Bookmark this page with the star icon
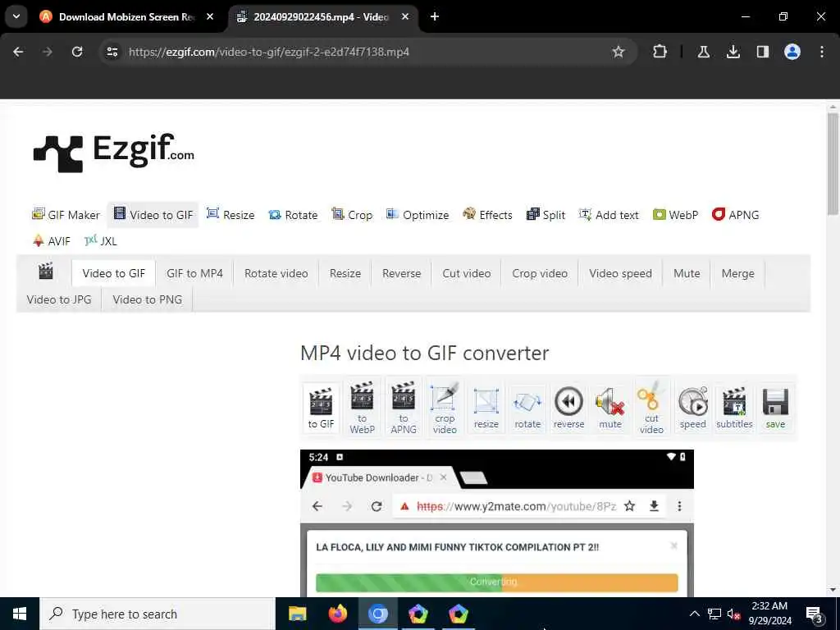840x630 pixels. tap(619, 52)
